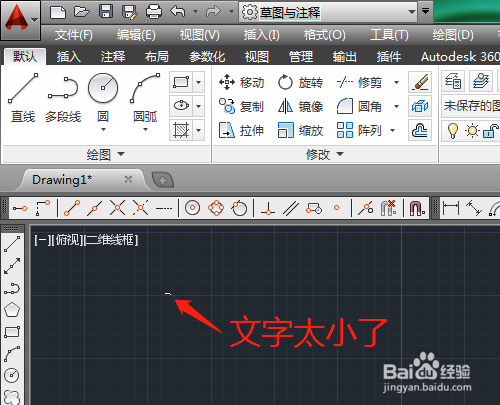
Task: Switch to the 管理 ribbon tab
Action: tap(301, 57)
